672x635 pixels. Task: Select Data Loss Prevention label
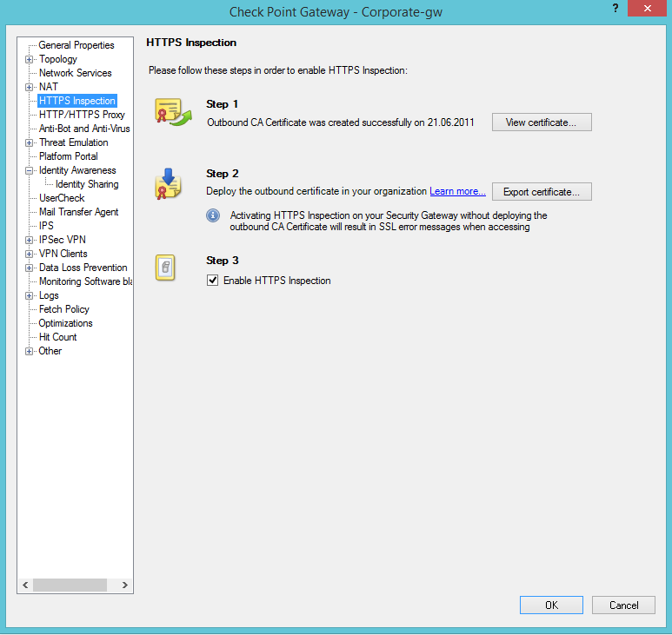pyautogui.click(x=83, y=268)
